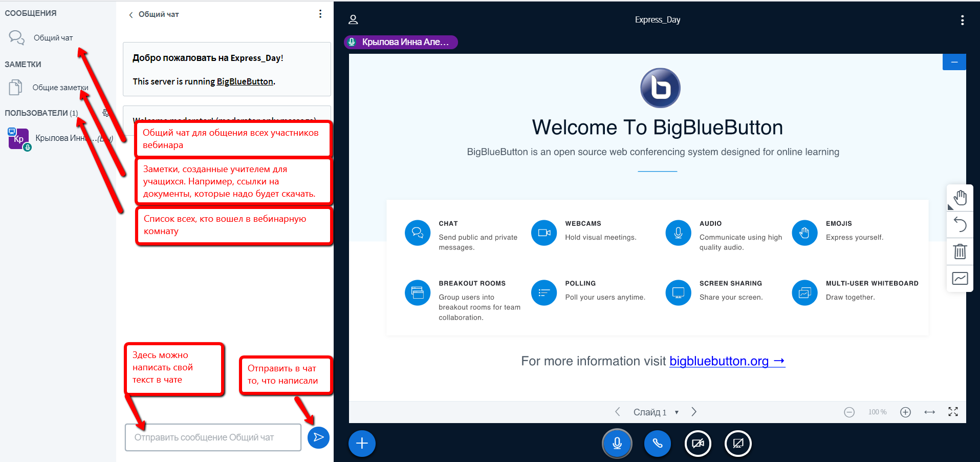Open the user management gear settings
Screen dimensions: 980x462
(106, 113)
